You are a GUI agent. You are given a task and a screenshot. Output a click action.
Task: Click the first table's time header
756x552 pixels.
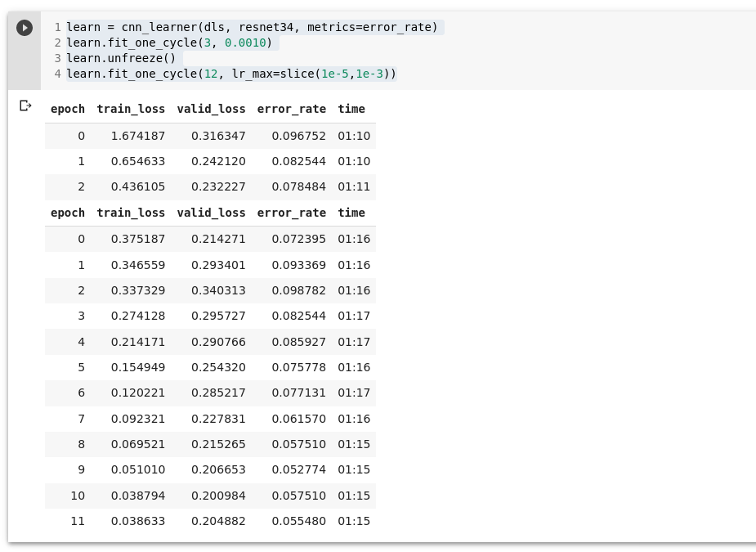(351, 109)
